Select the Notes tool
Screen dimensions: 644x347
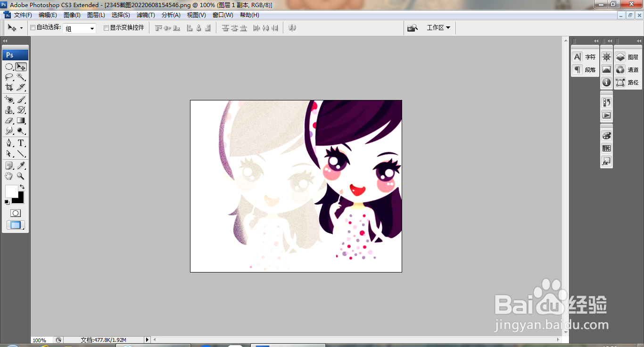(9, 165)
